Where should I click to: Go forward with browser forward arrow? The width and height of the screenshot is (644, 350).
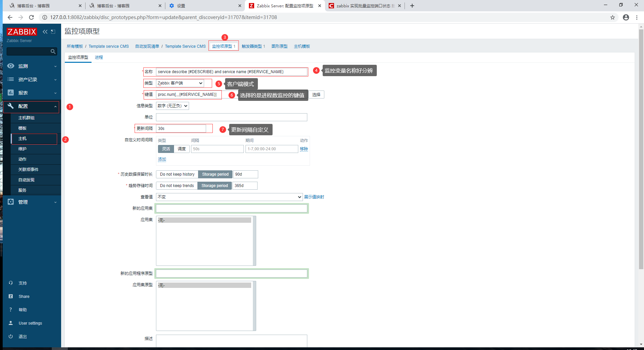click(x=21, y=17)
